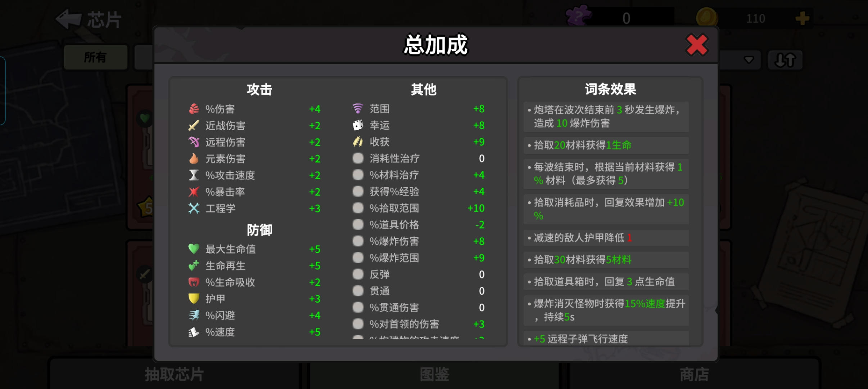The height and width of the screenshot is (389, 868).
Task: Click the 元素伤害 flame icon
Action: [x=194, y=158]
